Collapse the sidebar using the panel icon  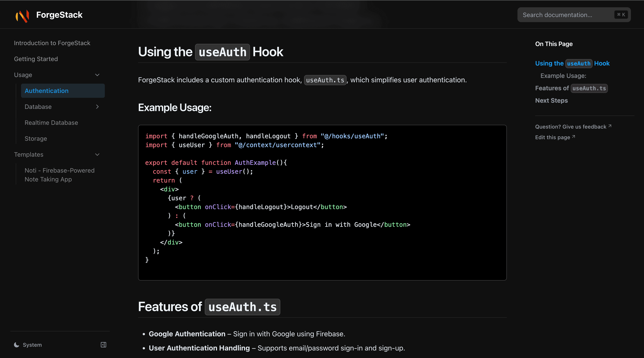click(103, 345)
